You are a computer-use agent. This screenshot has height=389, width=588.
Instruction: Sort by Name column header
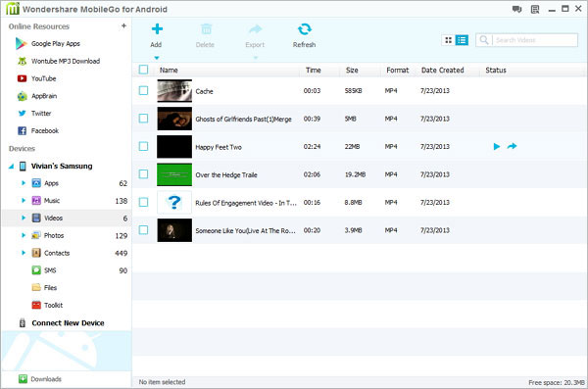pos(169,71)
